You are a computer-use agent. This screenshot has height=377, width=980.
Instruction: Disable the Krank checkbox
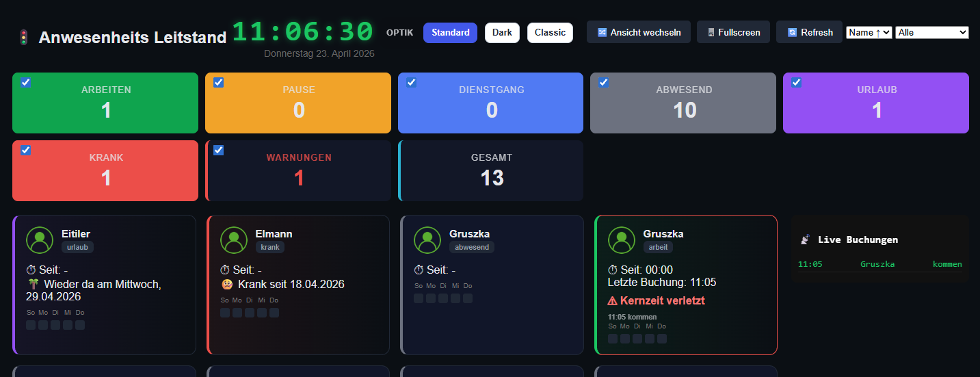coord(25,151)
